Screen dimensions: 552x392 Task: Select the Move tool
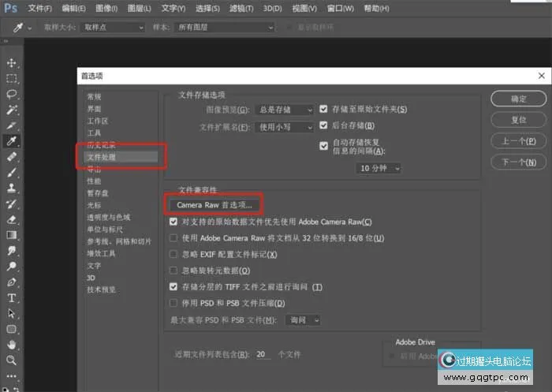tap(12, 63)
